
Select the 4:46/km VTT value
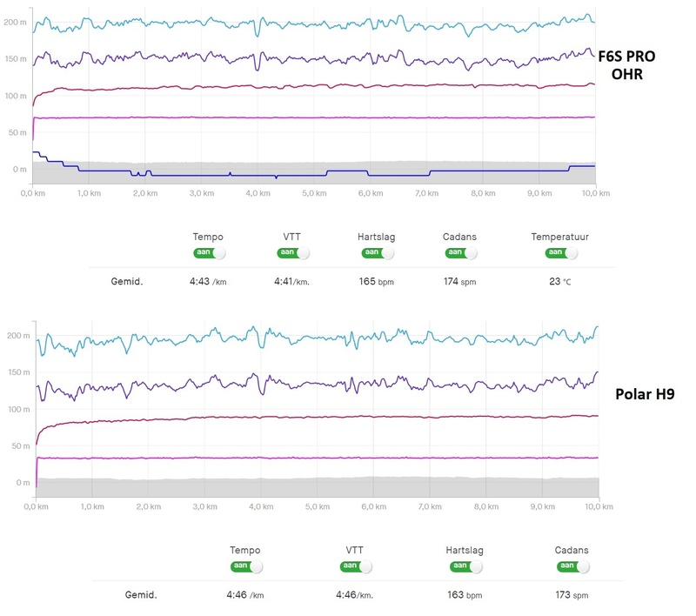click(x=354, y=595)
